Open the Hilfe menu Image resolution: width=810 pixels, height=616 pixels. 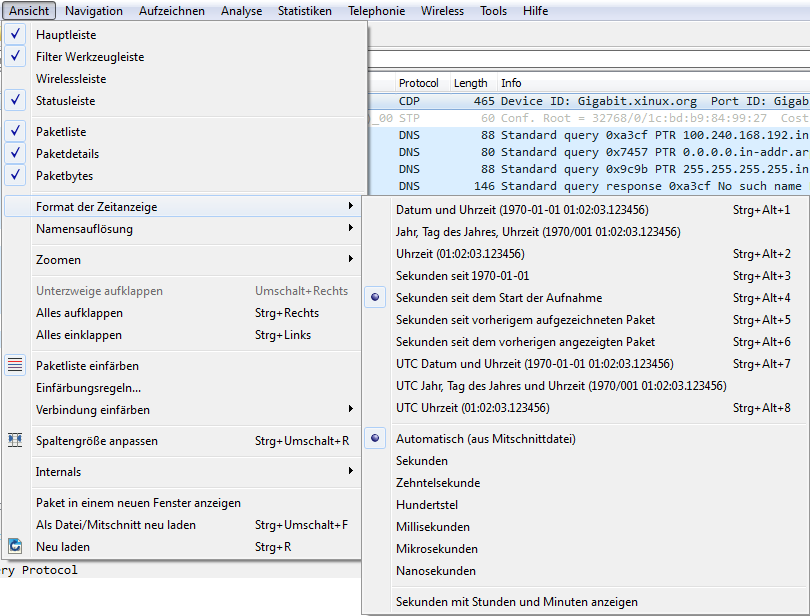pos(535,11)
